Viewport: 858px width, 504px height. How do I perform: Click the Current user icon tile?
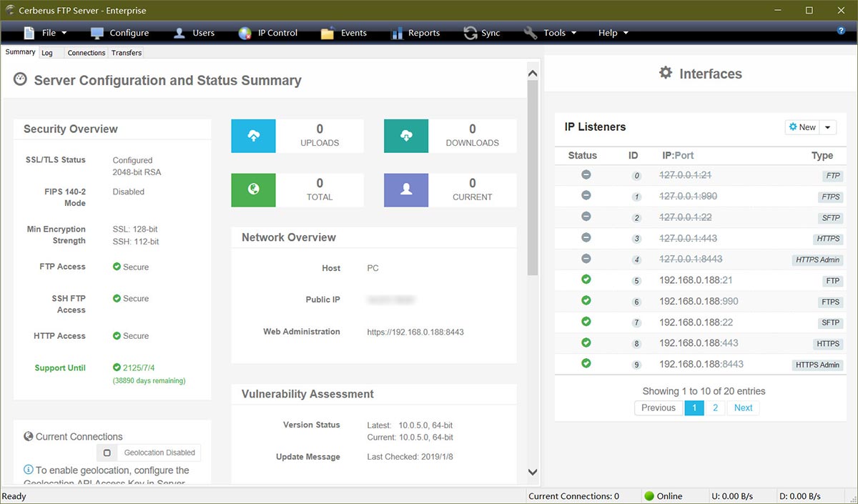[x=406, y=190]
